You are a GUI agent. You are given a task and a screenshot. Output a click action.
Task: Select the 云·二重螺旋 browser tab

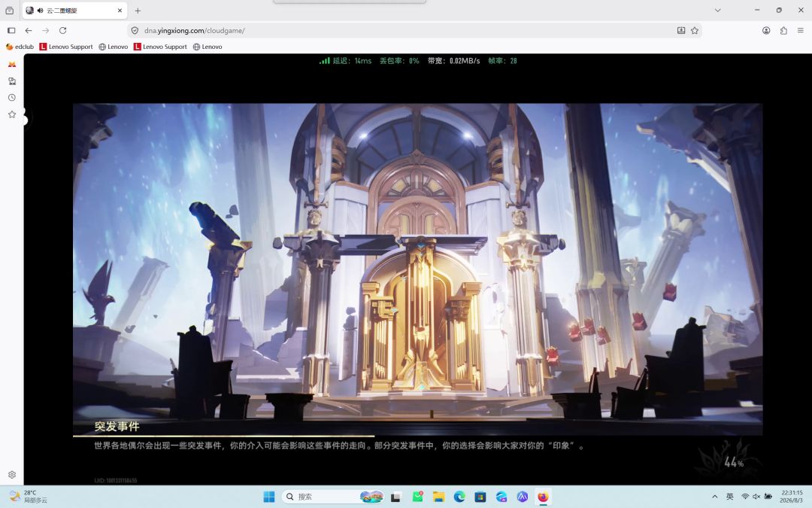75,11
